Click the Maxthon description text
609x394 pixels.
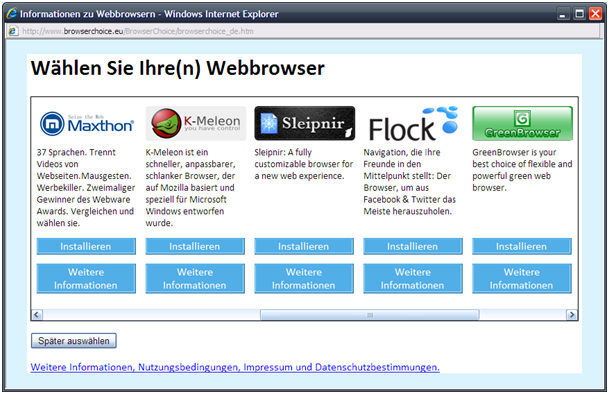(x=86, y=188)
